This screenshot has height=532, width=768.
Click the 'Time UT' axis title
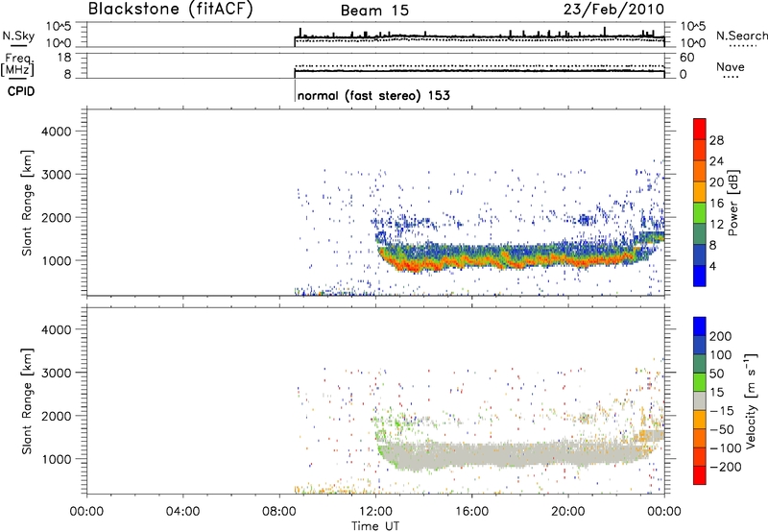[375, 526]
